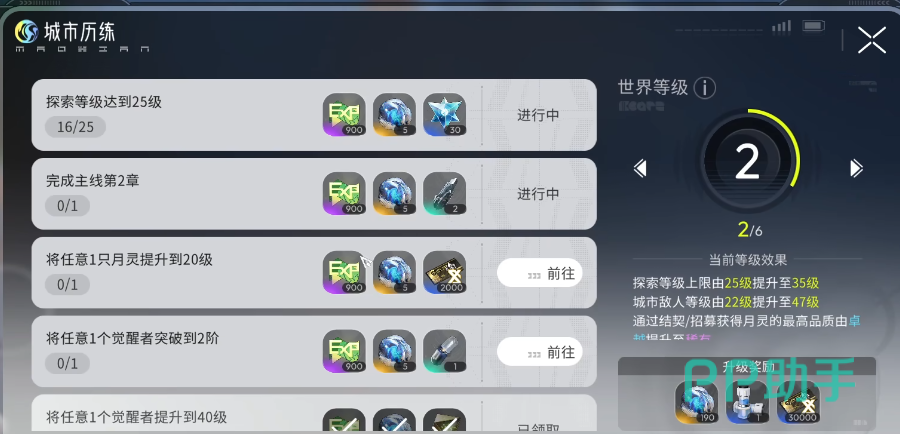Select the blue star crystal reward icon

tap(445, 115)
